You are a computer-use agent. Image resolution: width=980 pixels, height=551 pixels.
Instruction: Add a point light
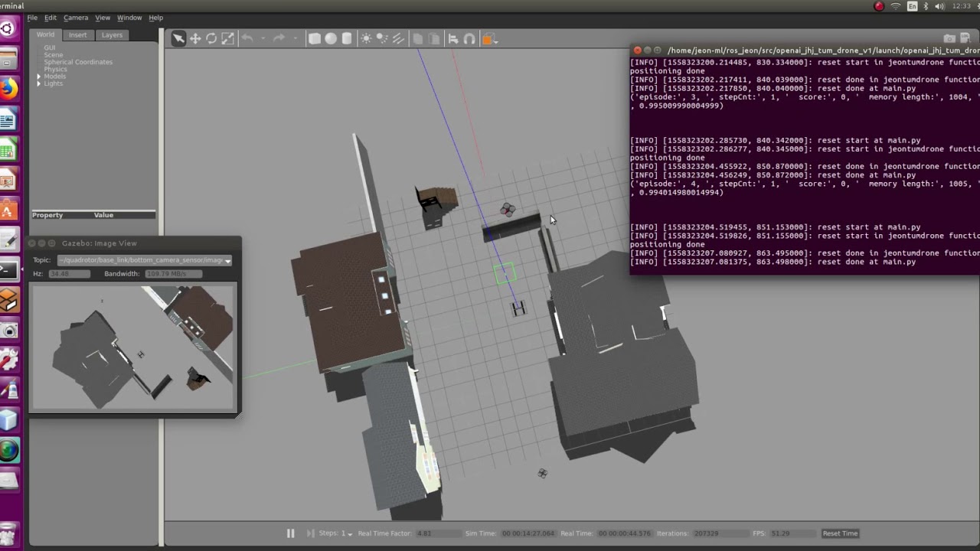(x=366, y=39)
